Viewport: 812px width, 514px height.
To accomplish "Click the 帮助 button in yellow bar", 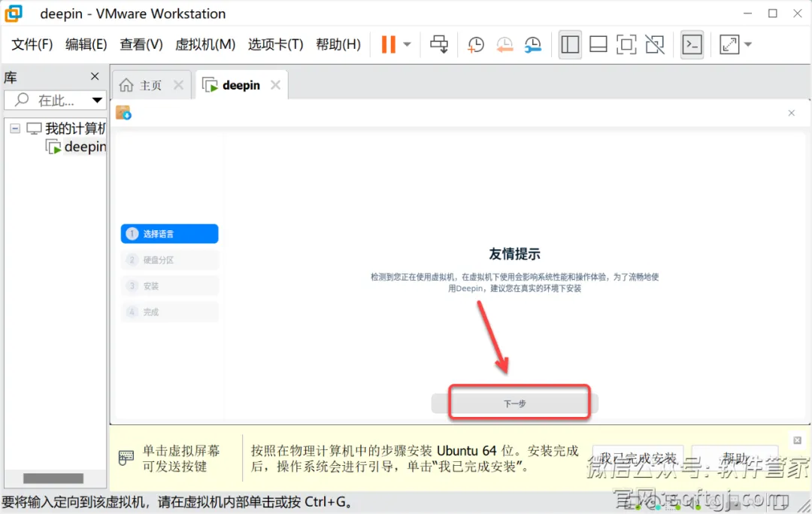I will coord(735,459).
